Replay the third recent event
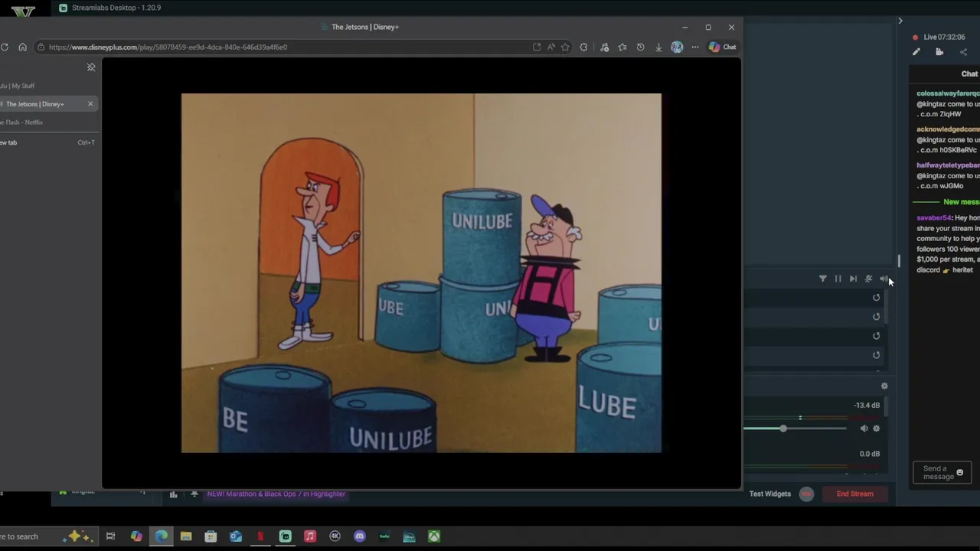Screen dimensions: 980x551 (877, 336)
